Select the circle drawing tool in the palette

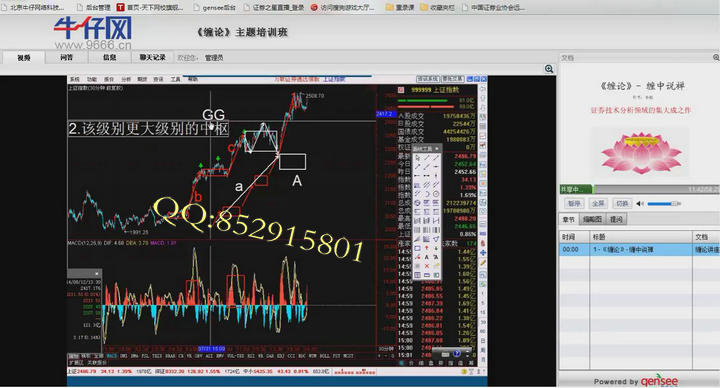point(436,194)
